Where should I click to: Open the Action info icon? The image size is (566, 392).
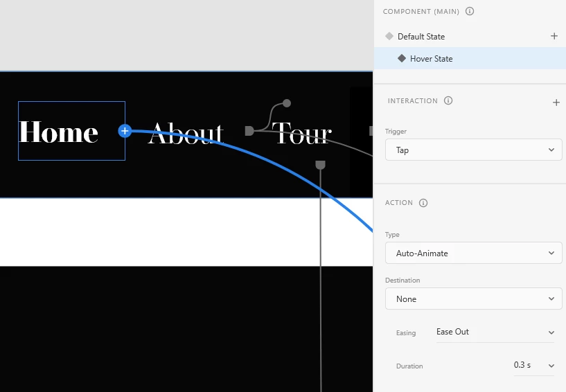(423, 203)
